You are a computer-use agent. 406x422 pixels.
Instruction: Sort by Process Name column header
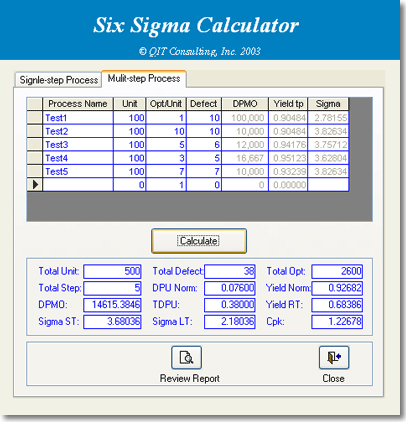click(78, 104)
